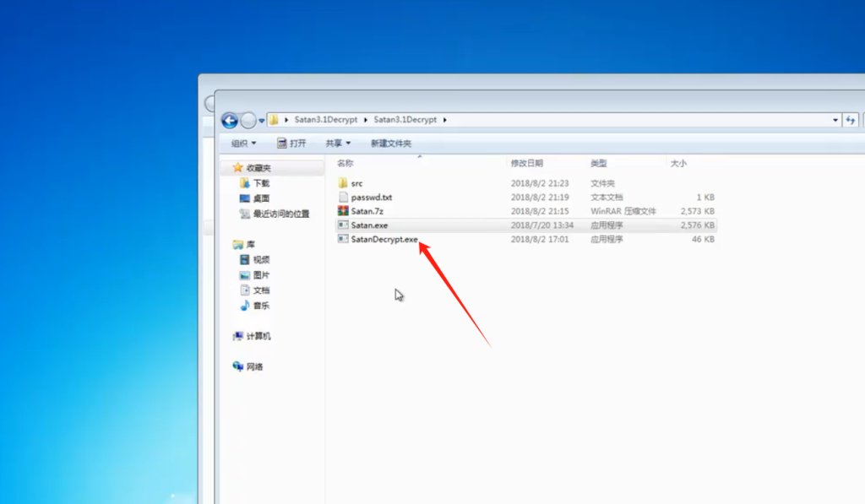Click 新建文件夹 (New folder) button
This screenshot has width=865, height=504.
pyautogui.click(x=391, y=144)
